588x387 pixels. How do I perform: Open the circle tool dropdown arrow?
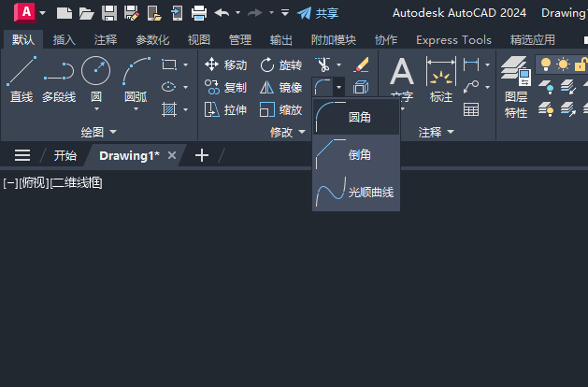point(96,109)
